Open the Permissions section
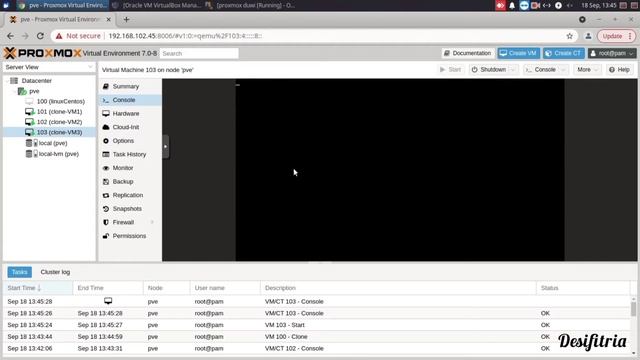This screenshot has height=360, width=640. point(130,236)
